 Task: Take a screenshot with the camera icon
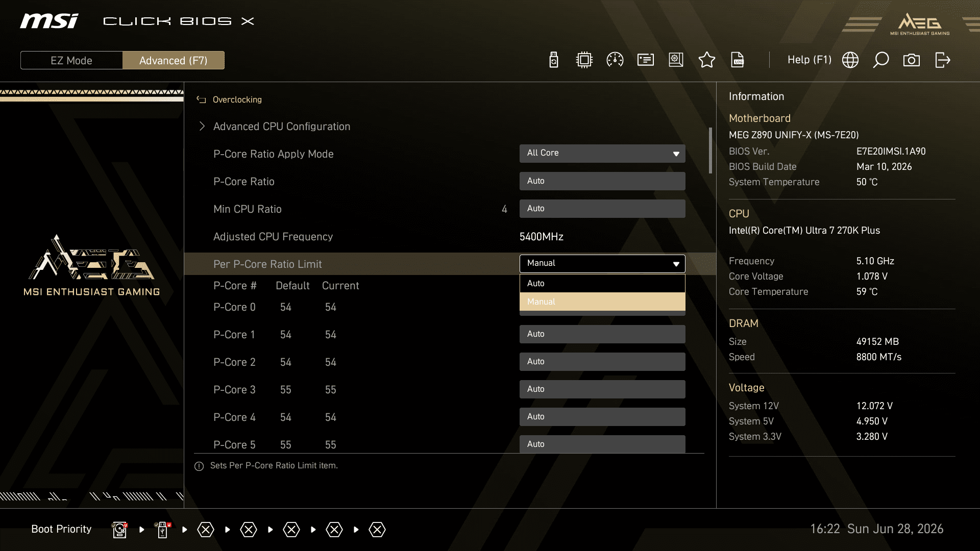[912, 60]
